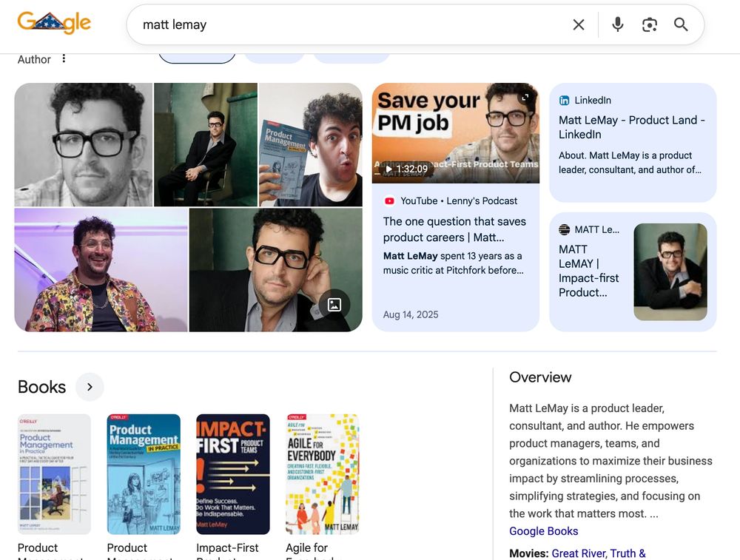The image size is (740, 560).
Task: Play the "Save your PM job" video
Action: point(455,132)
